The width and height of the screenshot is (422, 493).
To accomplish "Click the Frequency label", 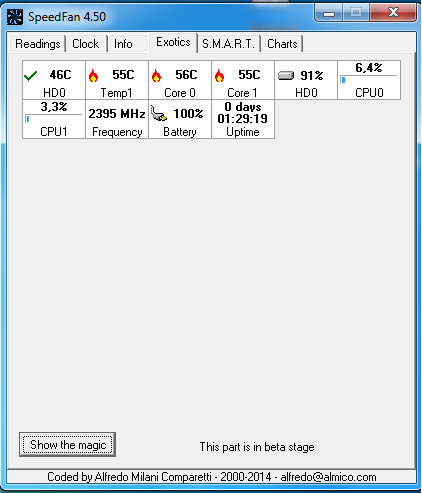I will point(117,132).
